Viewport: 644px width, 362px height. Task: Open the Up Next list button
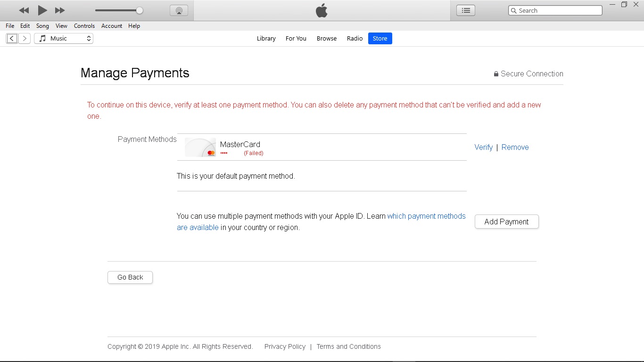pyautogui.click(x=466, y=10)
